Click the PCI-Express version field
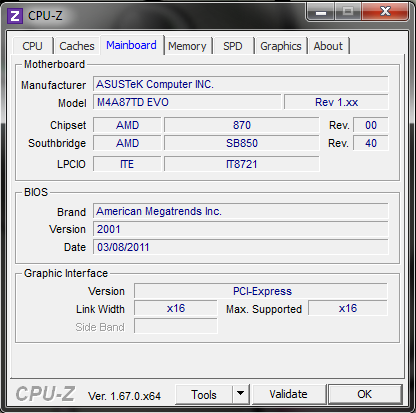The image size is (416, 413). coord(261,291)
